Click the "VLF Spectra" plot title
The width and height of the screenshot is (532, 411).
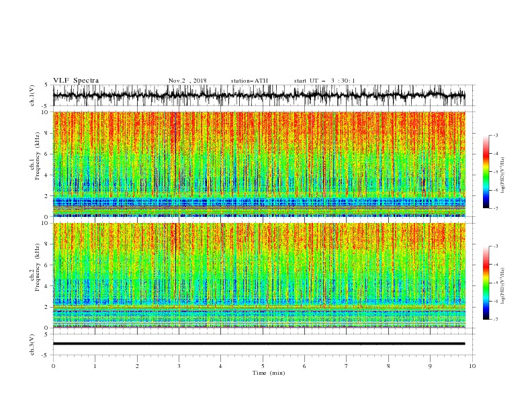click(76, 81)
